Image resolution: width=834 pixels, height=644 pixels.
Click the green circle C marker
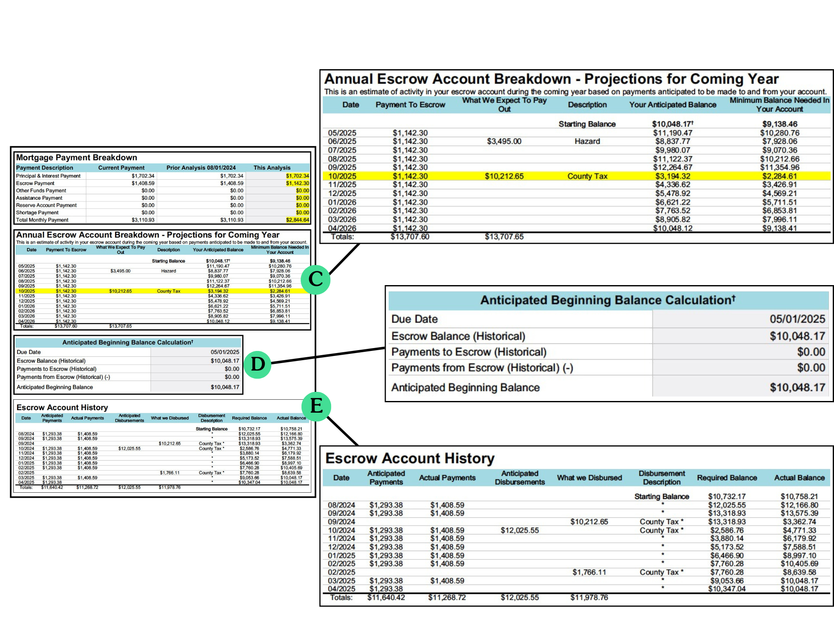[316, 279]
